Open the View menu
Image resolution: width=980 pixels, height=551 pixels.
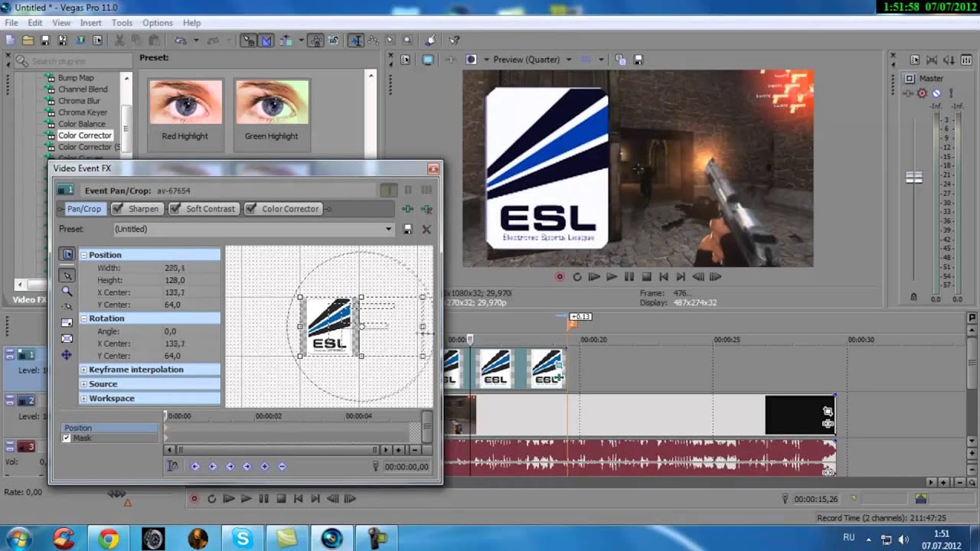click(61, 23)
